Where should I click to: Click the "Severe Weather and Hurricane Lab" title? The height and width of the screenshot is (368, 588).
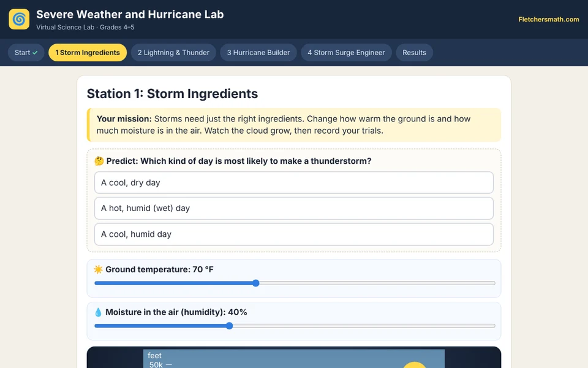tap(130, 14)
